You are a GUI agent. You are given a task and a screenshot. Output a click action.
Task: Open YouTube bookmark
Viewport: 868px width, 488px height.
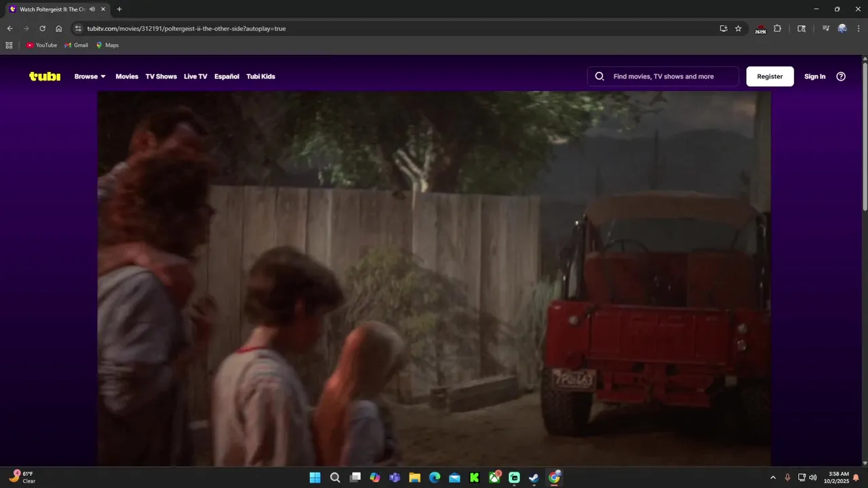41,45
